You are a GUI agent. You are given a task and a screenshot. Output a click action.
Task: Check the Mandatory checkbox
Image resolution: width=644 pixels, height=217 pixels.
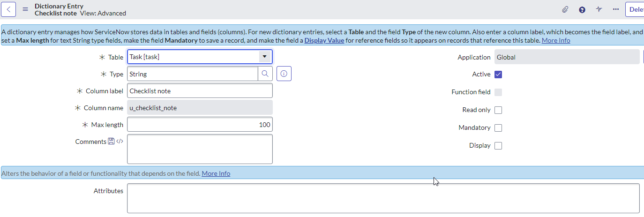click(x=498, y=128)
